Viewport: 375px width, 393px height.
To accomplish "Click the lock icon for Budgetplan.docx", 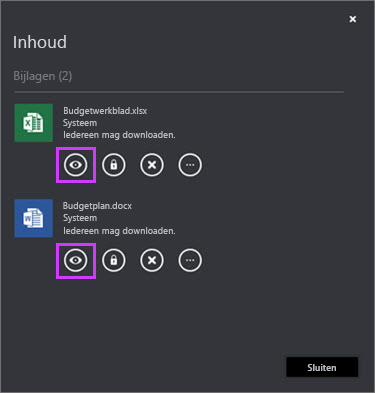I will pyautogui.click(x=114, y=260).
